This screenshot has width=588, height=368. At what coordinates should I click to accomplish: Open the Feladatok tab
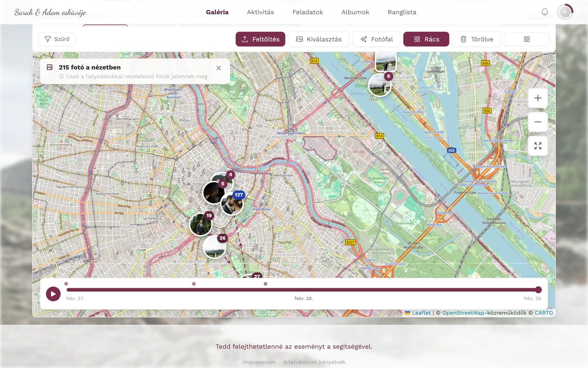tap(308, 12)
